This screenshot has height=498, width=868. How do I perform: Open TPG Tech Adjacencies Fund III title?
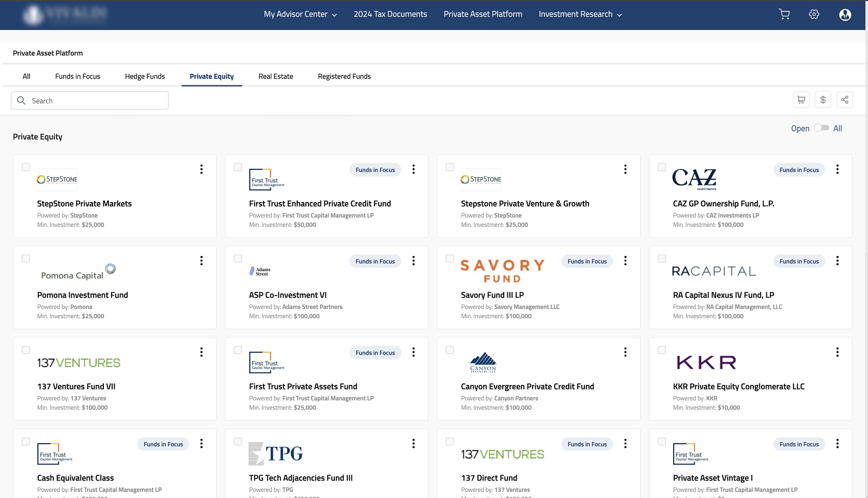coord(301,478)
